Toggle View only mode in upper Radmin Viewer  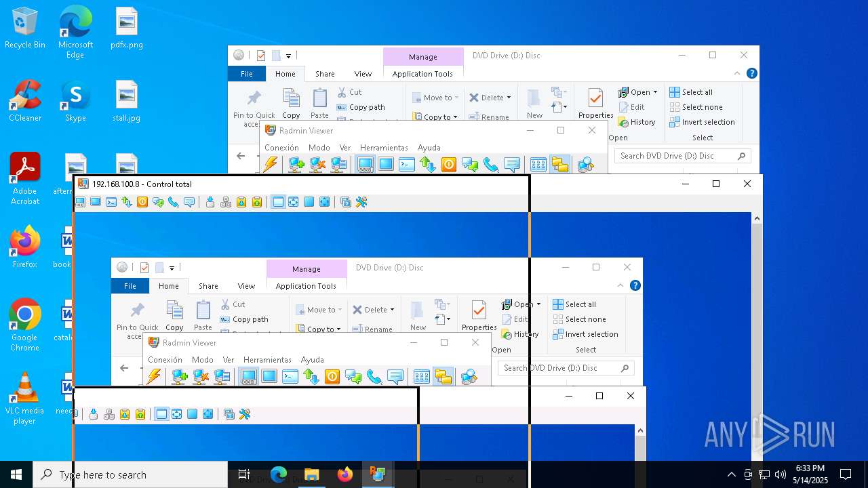tap(386, 164)
